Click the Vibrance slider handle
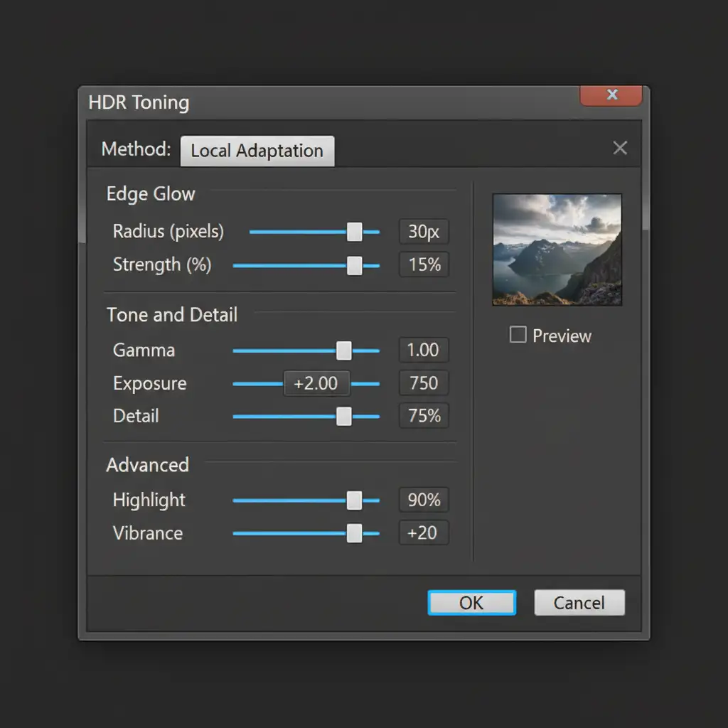The image size is (728, 728). click(x=354, y=533)
